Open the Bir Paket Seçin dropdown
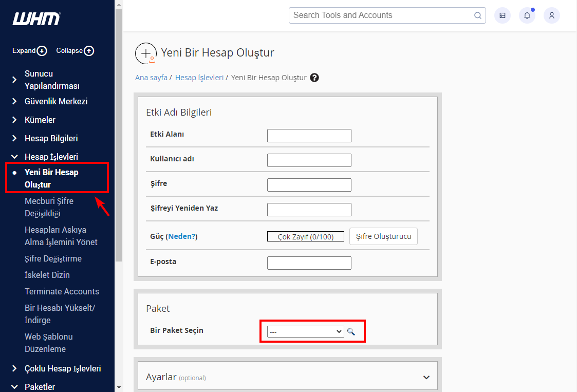The image size is (577, 392). [x=305, y=332]
